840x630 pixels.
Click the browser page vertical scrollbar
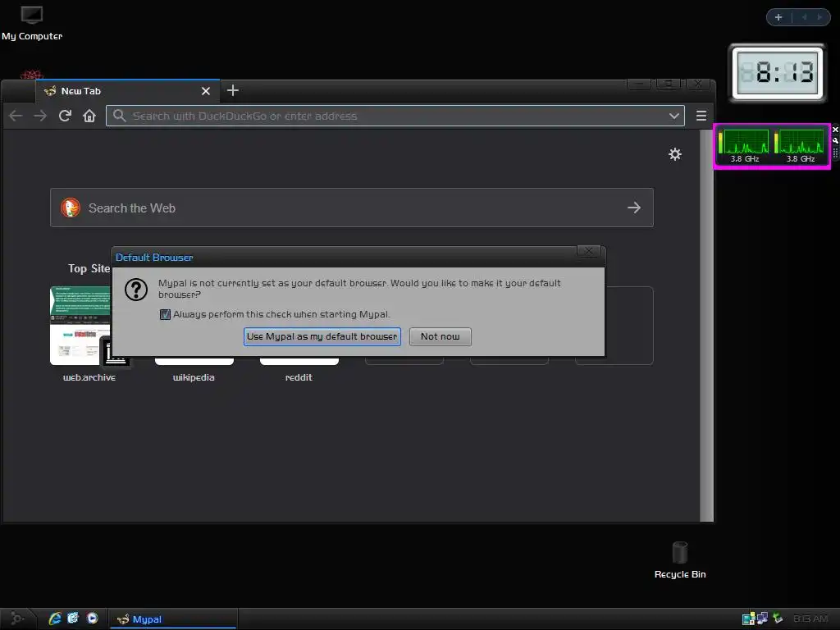707,325
